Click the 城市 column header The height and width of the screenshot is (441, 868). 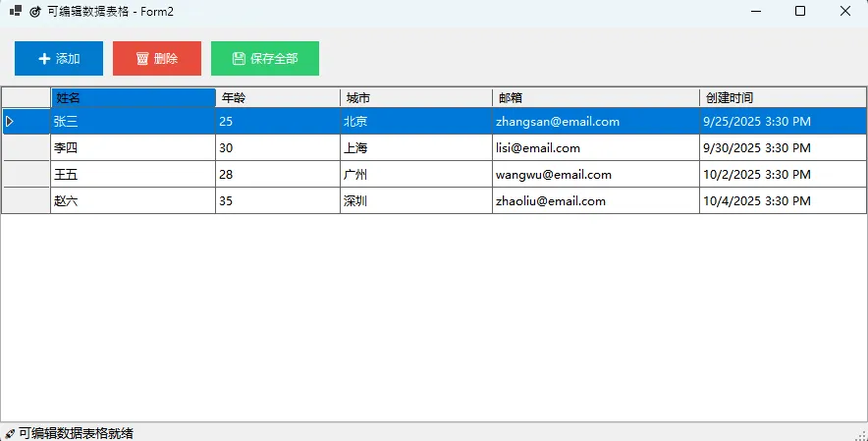click(x=416, y=97)
